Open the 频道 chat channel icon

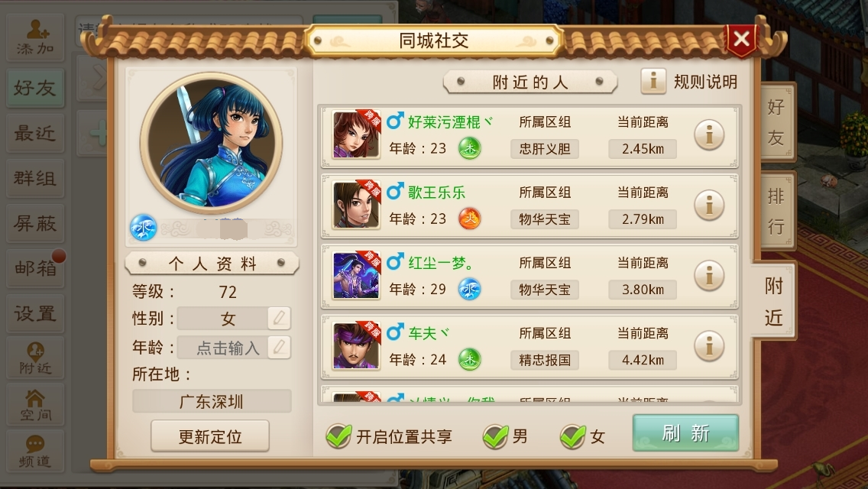[x=35, y=452]
